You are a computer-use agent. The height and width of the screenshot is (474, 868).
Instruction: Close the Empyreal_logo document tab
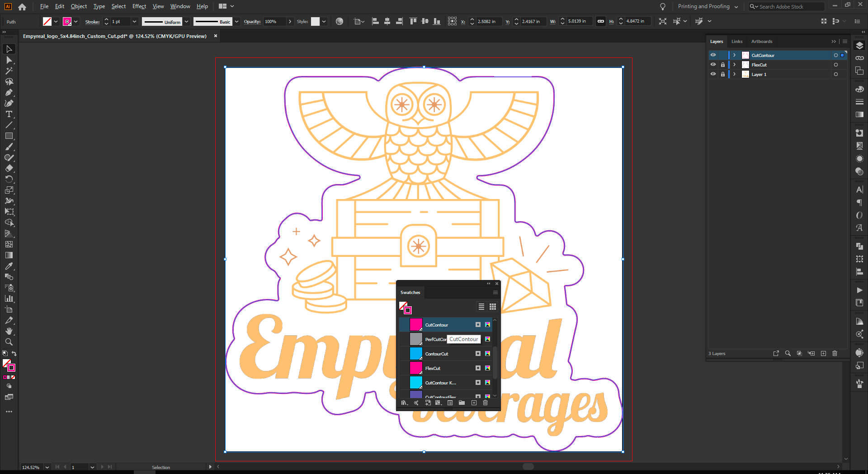click(x=216, y=36)
